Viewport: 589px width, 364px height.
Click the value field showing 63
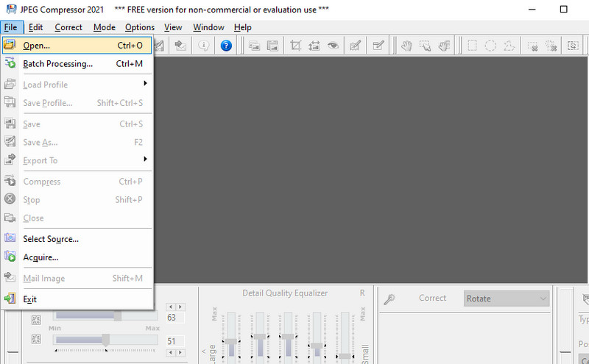point(175,318)
